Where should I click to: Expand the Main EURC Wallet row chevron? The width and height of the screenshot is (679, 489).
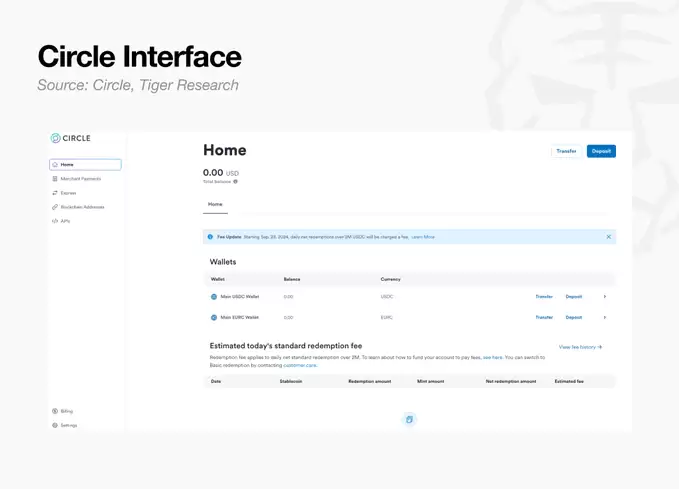click(x=605, y=317)
